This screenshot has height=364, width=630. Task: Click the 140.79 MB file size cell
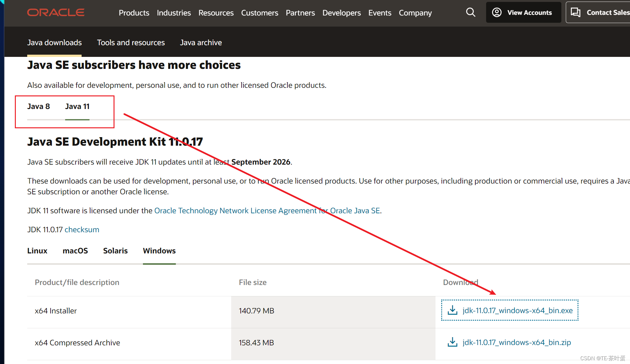point(333,312)
